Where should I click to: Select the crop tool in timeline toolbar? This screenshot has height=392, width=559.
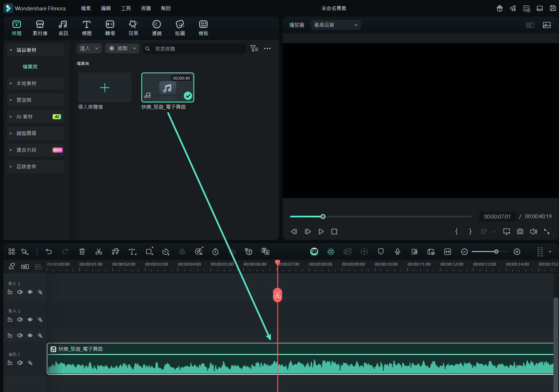coord(149,252)
